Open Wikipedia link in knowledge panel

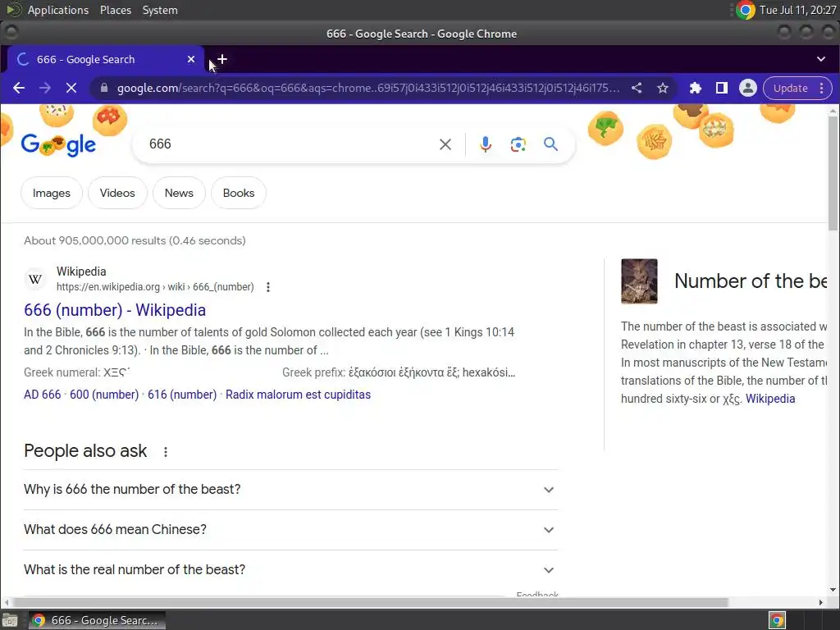770,399
